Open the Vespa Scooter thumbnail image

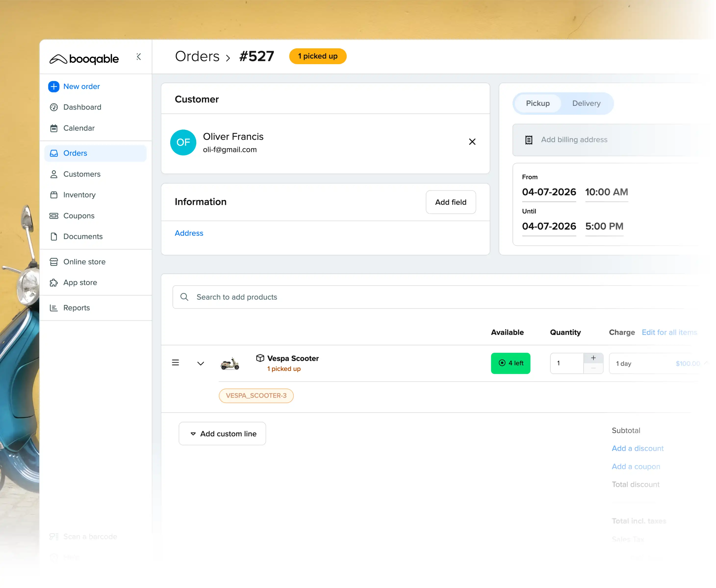pos(230,364)
